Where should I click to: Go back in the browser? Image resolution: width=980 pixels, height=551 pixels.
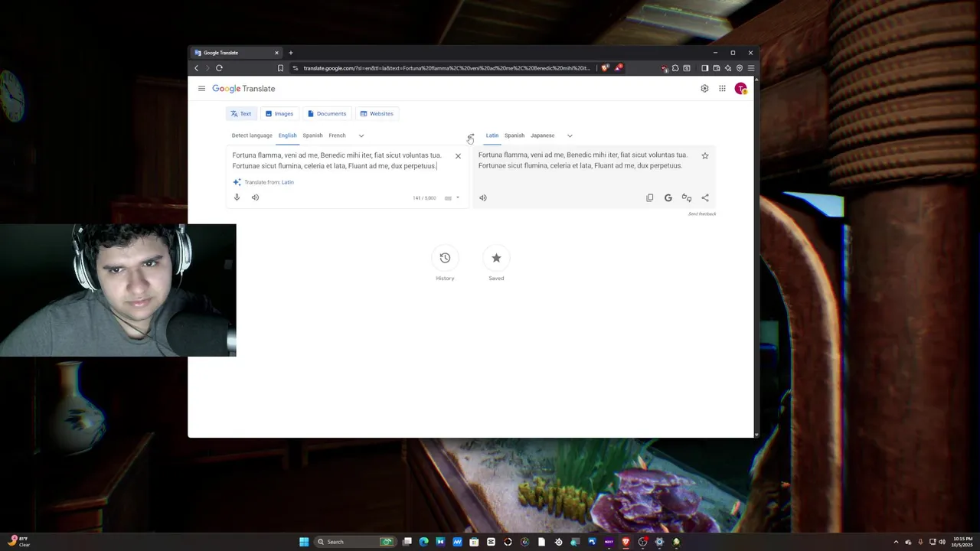click(x=196, y=68)
